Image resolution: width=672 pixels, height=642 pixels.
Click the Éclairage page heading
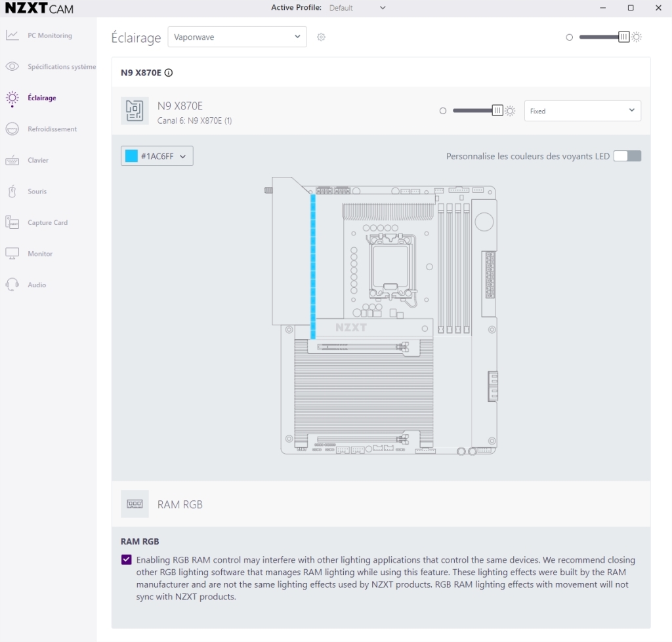tap(136, 37)
